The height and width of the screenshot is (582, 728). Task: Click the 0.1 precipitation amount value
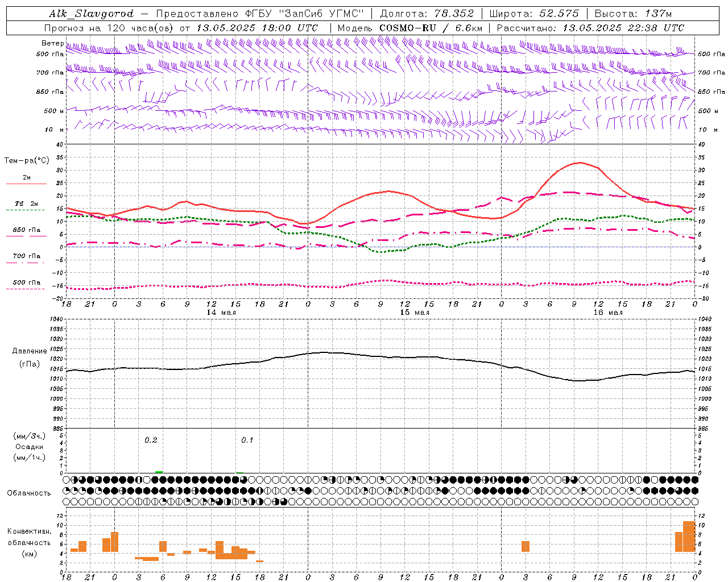point(247,440)
